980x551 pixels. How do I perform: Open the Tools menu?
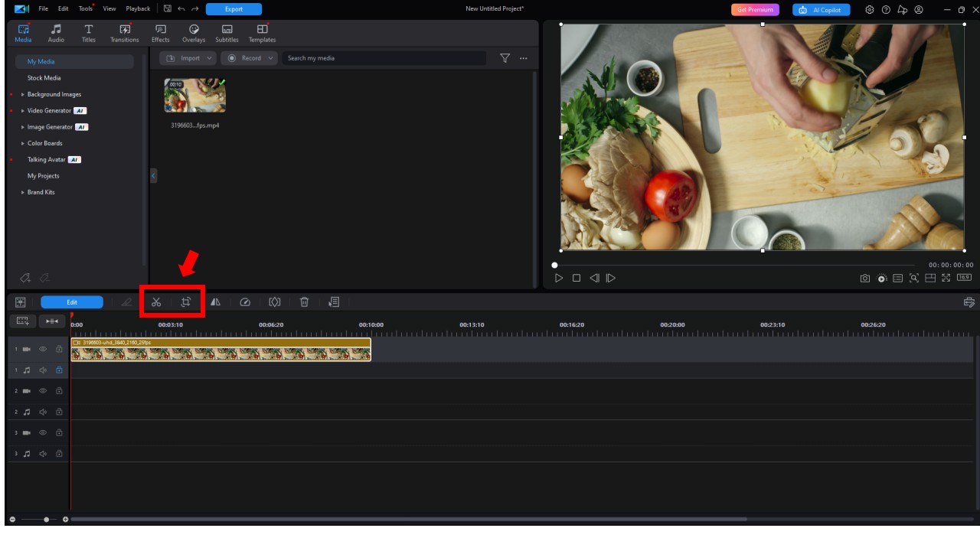tap(85, 9)
